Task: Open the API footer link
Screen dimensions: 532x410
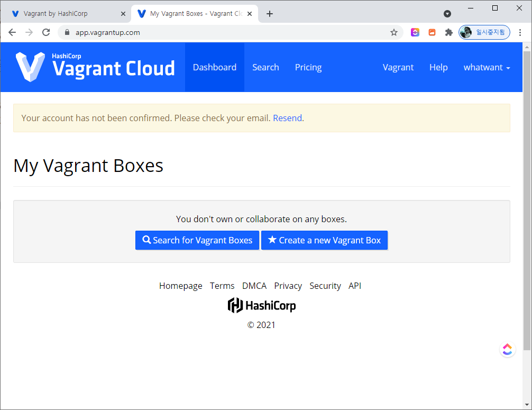Action: 354,286
